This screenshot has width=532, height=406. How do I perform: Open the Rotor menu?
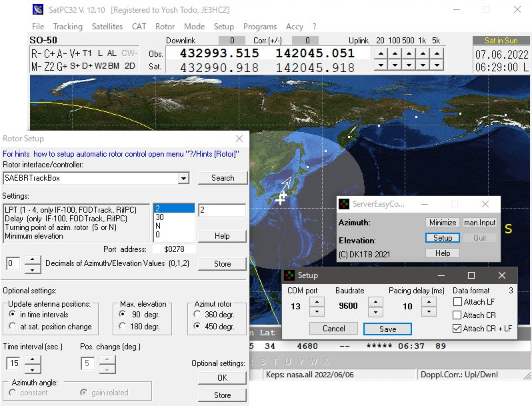[165, 27]
